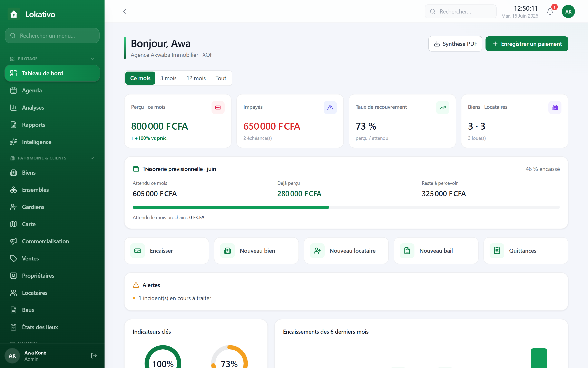
Task: Click the Lokativo home logo icon
Action: [14, 14]
